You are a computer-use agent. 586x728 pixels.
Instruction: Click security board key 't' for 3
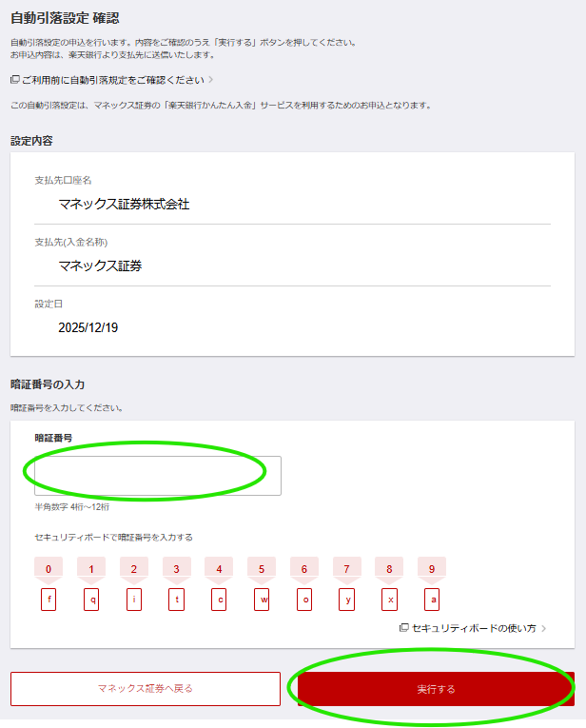(176, 600)
